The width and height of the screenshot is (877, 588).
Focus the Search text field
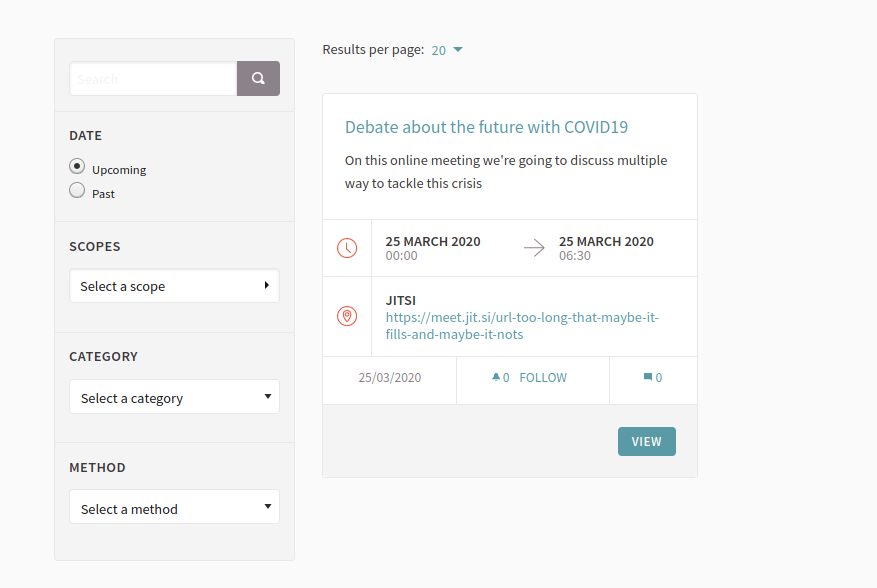click(153, 79)
